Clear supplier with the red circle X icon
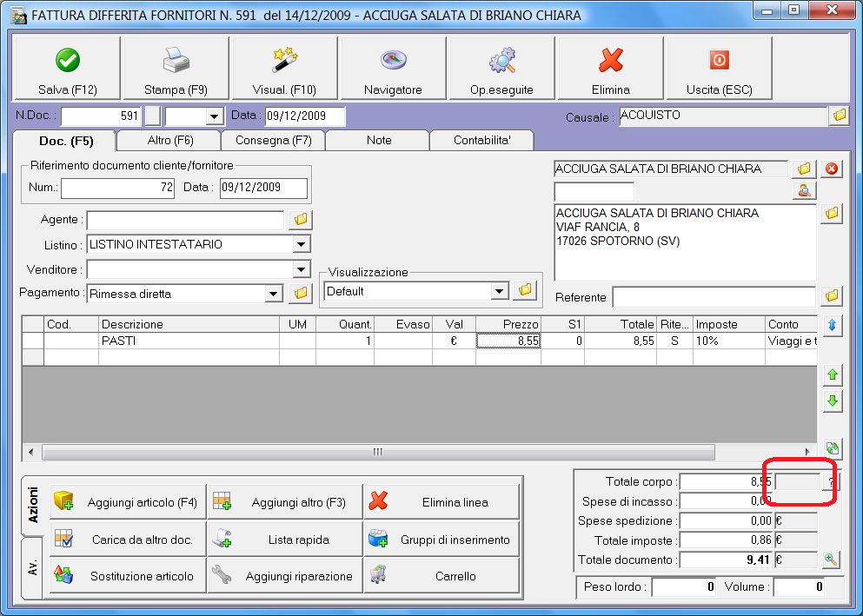Viewport: 863px width, 616px height. coord(832,169)
